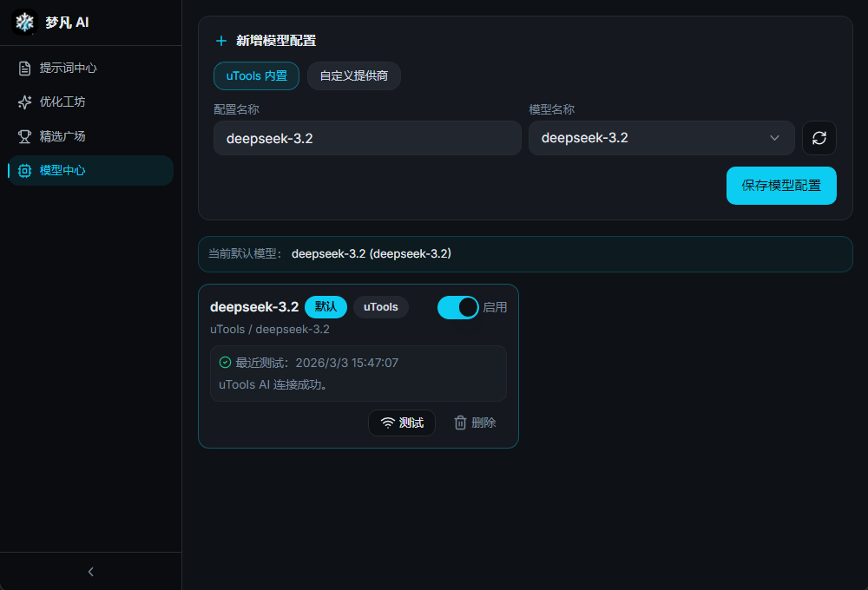868x590 pixels.
Task: Click the 新增模型配置 heading
Action: point(276,41)
